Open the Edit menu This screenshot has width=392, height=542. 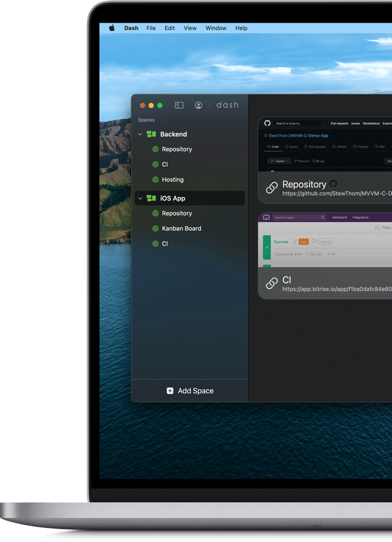(170, 28)
